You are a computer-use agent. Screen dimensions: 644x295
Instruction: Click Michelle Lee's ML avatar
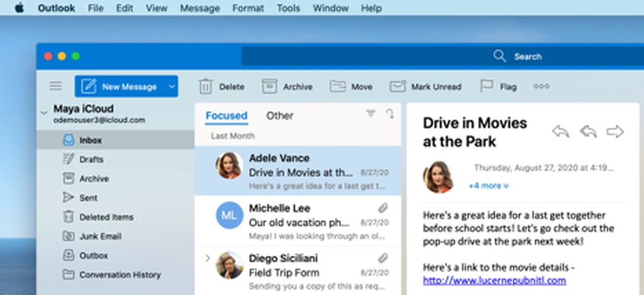pyautogui.click(x=230, y=215)
